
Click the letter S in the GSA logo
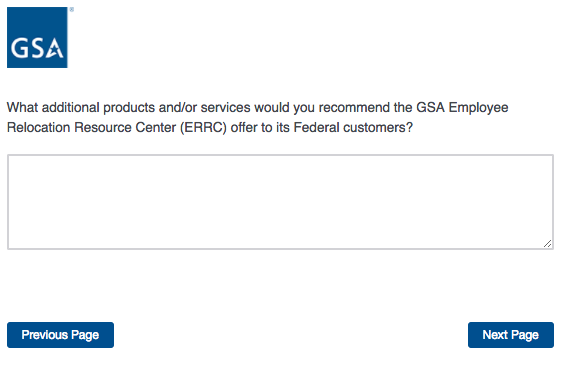click(x=37, y=49)
